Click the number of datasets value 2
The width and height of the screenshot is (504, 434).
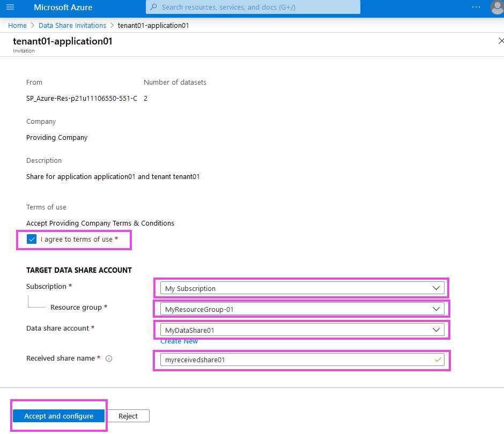click(x=146, y=98)
